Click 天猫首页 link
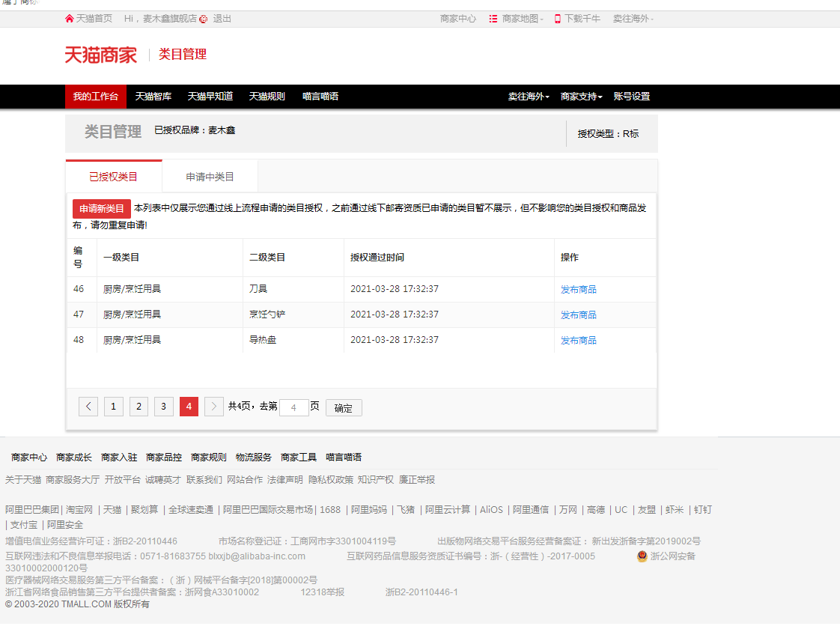This screenshot has width=840, height=626. coord(94,19)
